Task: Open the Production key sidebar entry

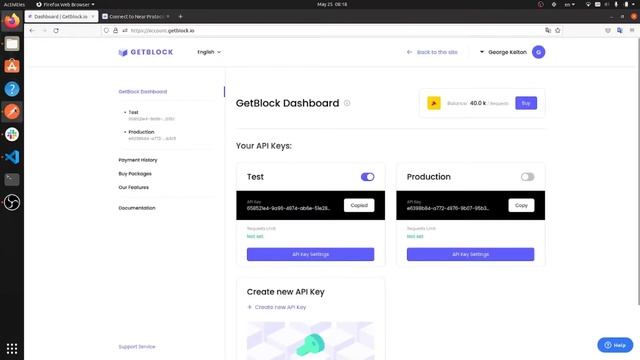Action: click(150, 135)
